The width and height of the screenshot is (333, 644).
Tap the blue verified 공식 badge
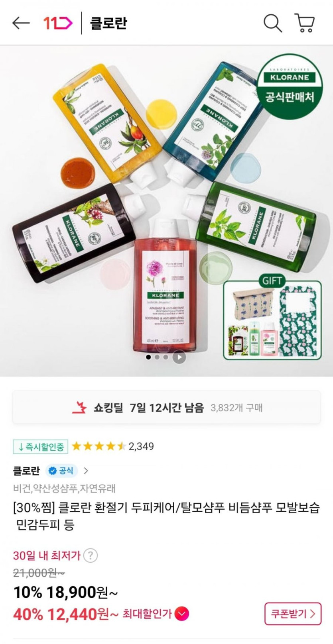pos(61,471)
